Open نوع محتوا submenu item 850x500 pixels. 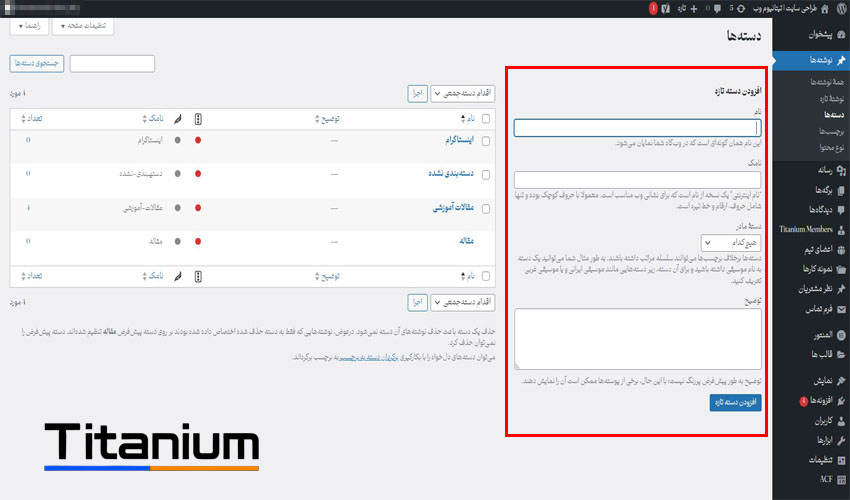tap(832, 148)
